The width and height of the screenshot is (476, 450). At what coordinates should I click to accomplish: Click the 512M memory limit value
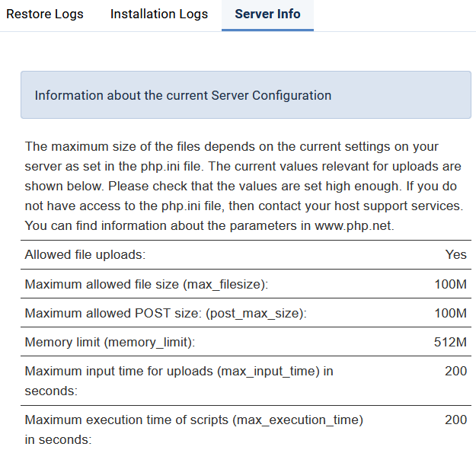450,343
